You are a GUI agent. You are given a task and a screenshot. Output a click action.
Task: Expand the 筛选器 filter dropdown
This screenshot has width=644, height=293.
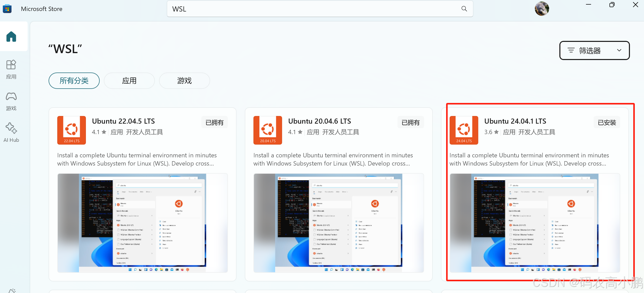pos(594,50)
